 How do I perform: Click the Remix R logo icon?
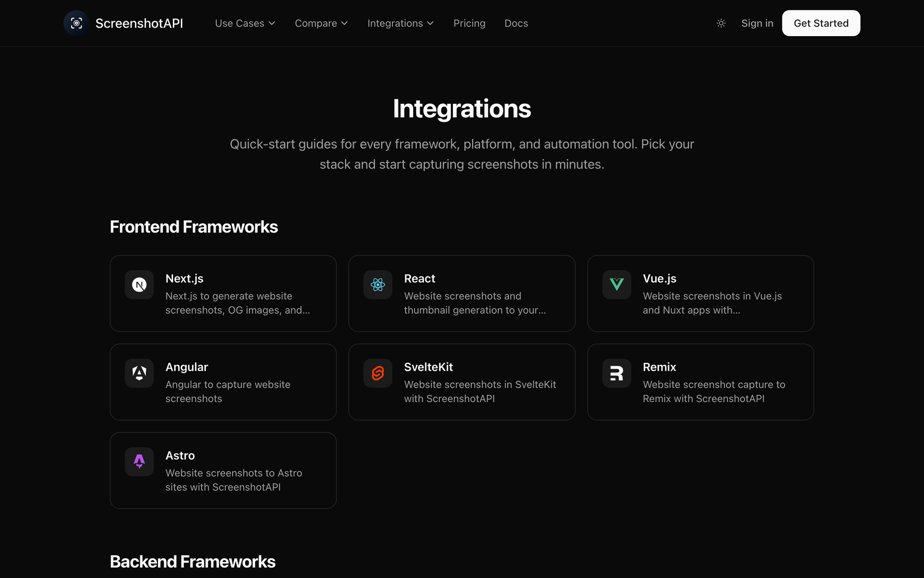[617, 373]
